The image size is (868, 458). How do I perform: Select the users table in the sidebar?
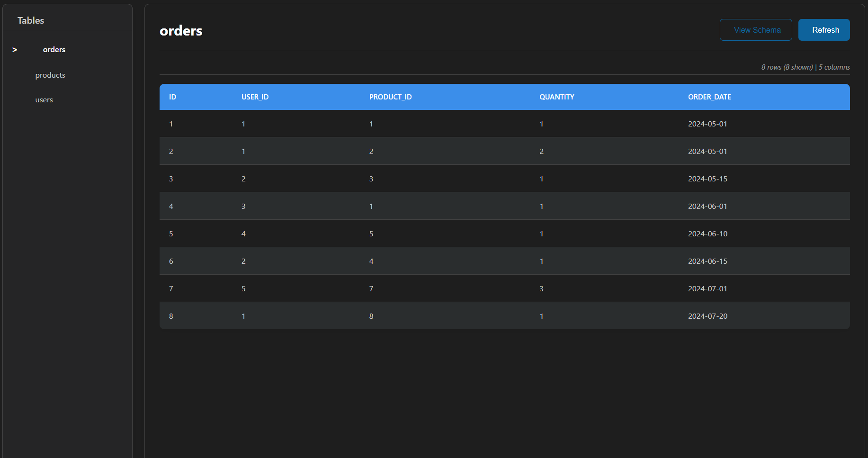point(44,99)
